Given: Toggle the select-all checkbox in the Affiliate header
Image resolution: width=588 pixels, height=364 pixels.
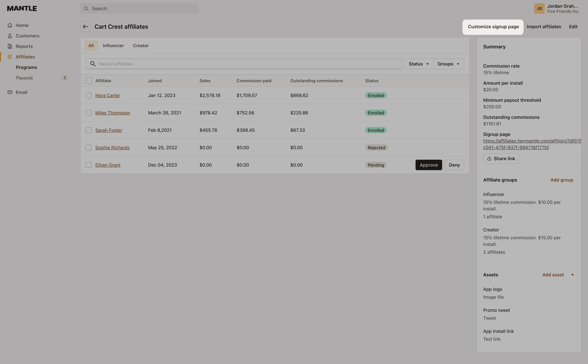Looking at the screenshot, I should pyautogui.click(x=89, y=81).
